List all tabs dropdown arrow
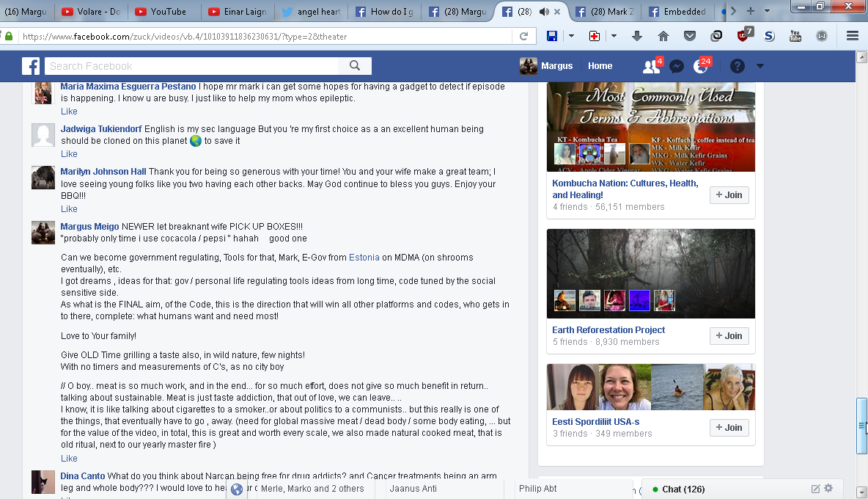 tap(768, 10)
